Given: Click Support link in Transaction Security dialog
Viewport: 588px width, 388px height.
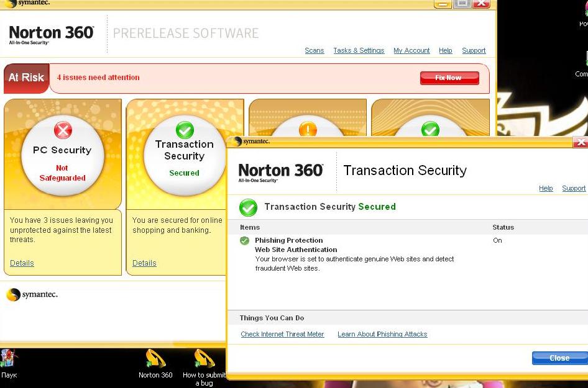Looking at the screenshot, I should 574,188.
